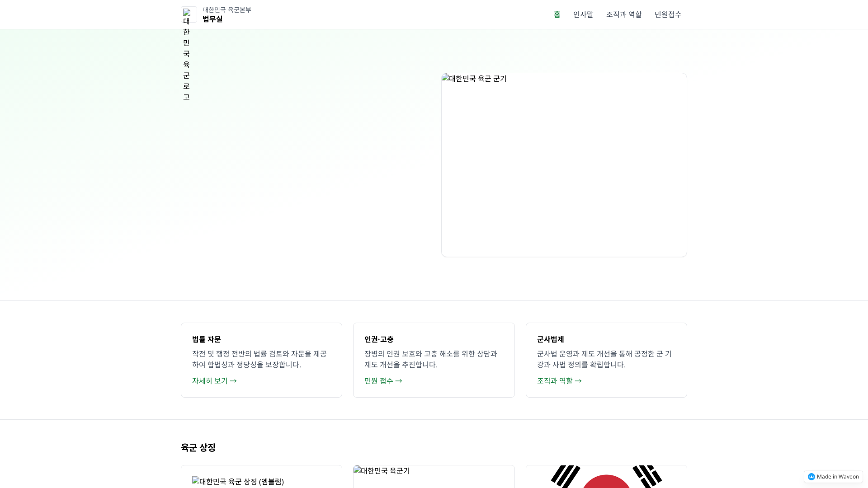Open the 민원접수 navigation item

667,14
